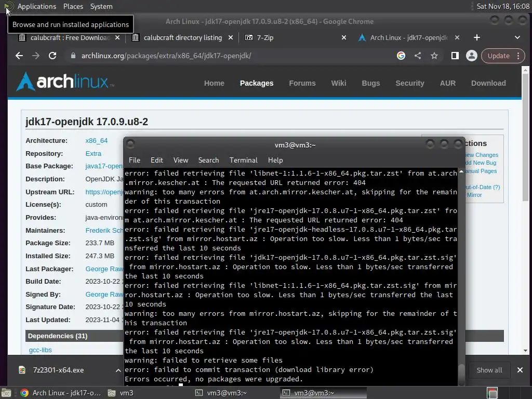Click the Chrome page vertical scrollbar
This screenshot has width=532, height=399.
[525, 210]
